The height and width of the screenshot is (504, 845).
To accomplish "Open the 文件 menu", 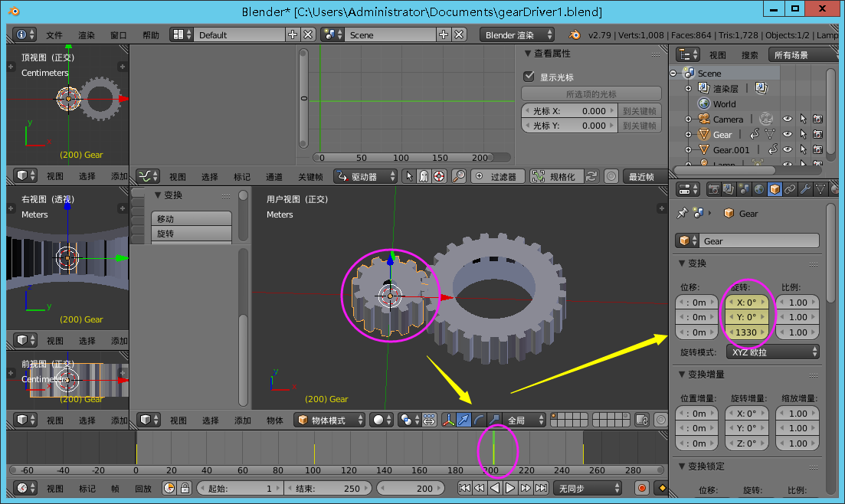I will pos(54,35).
